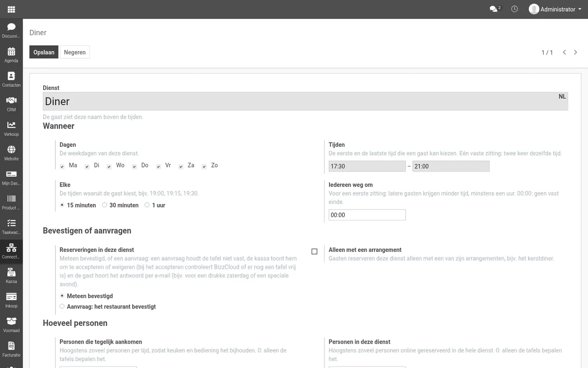Toggle the Ma weekday checkbox
The height and width of the screenshot is (368, 588).
(62, 167)
